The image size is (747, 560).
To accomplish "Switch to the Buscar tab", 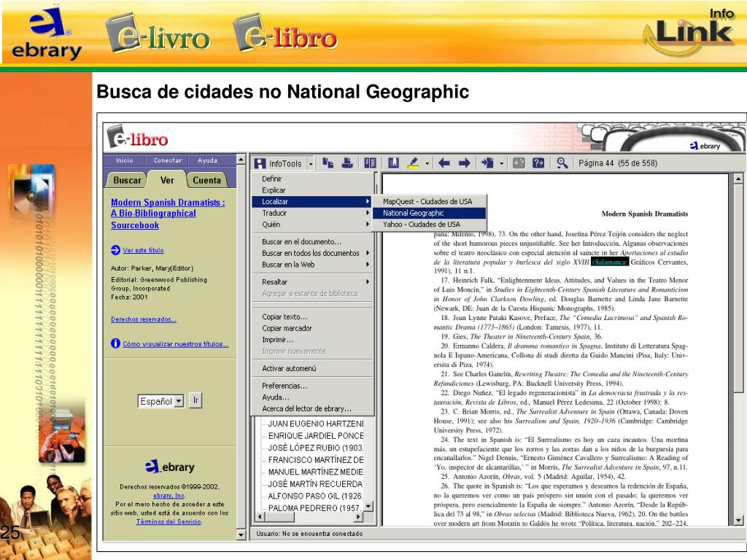I will (127, 180).
